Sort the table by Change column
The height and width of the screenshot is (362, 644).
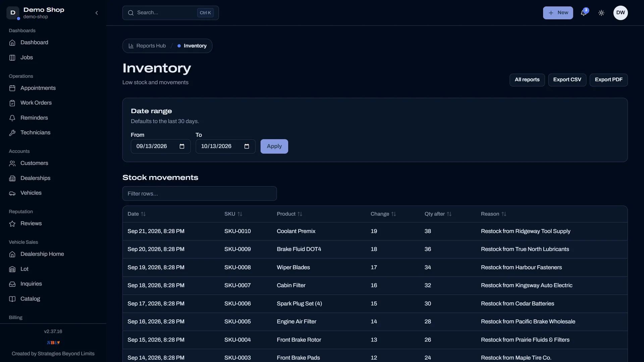(x=383, y=214)
